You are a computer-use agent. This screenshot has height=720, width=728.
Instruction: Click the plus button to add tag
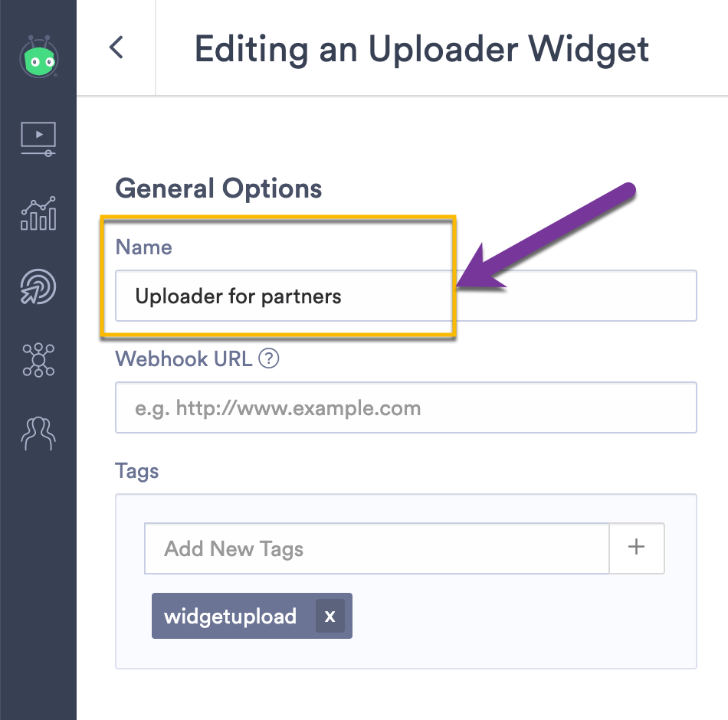click(x=636, y=548)
